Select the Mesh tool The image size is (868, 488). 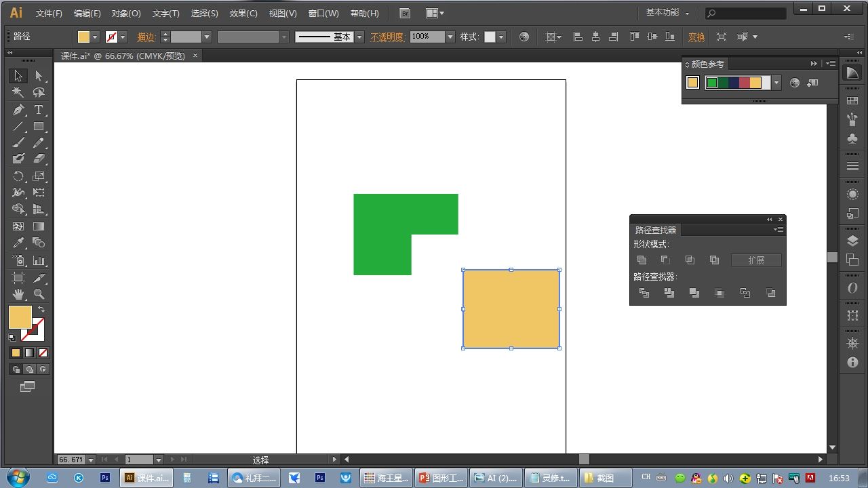(x=18, y=226)
